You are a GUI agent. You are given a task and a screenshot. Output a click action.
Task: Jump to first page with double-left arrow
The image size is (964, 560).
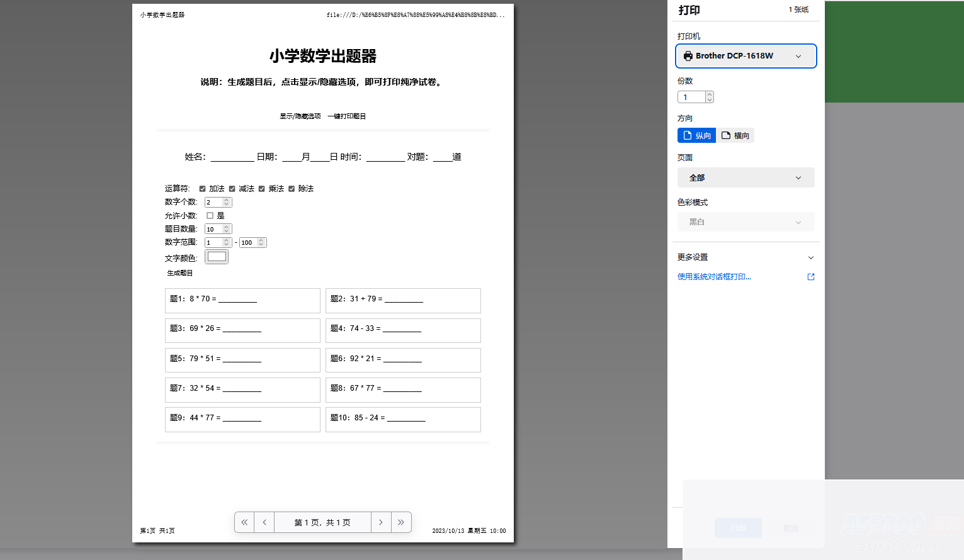244,522
